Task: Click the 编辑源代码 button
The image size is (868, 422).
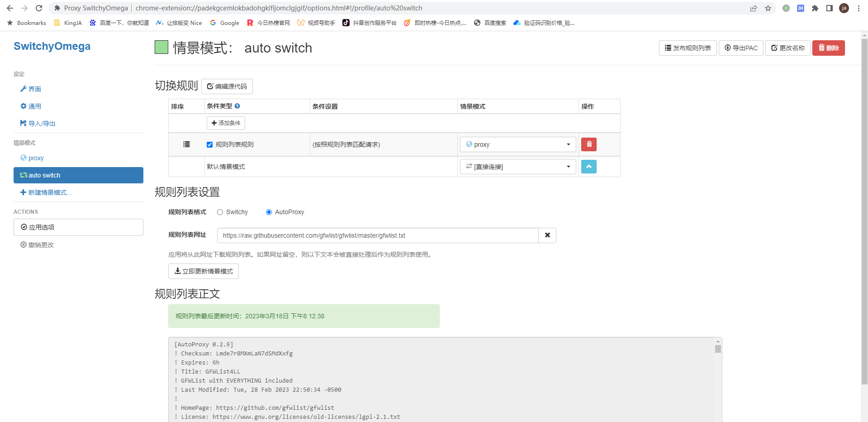Action: point(227,86)
